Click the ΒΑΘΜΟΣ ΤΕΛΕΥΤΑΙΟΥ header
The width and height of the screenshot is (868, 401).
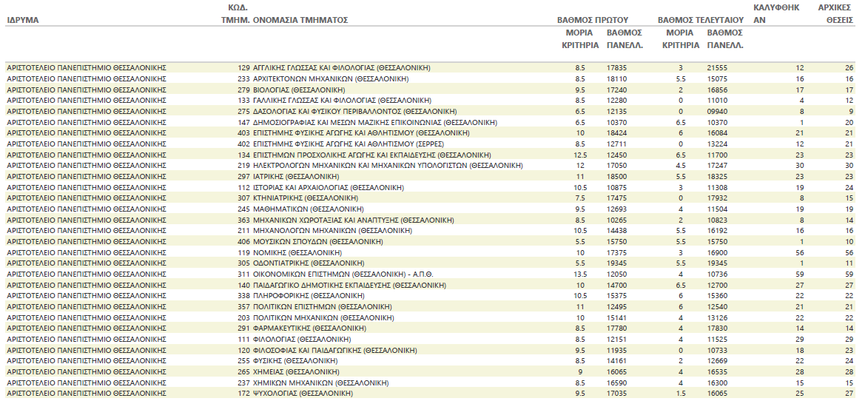(x=700, y=21)
